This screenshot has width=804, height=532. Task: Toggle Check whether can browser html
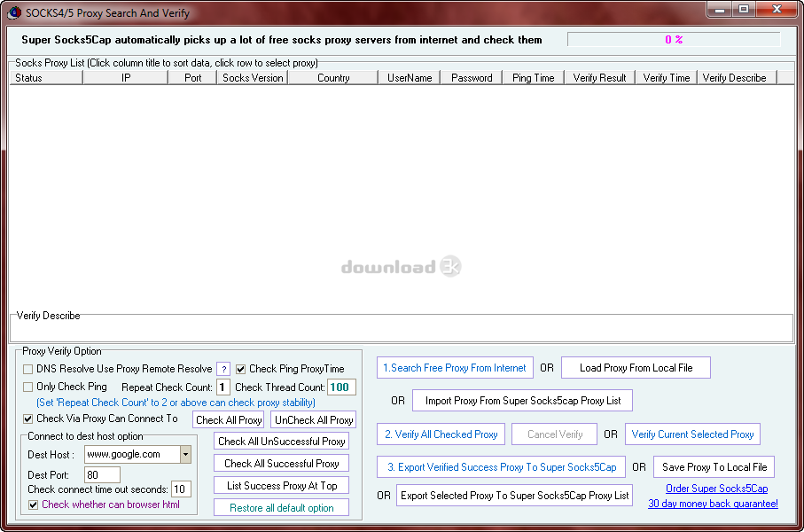[x=34, y=505]
